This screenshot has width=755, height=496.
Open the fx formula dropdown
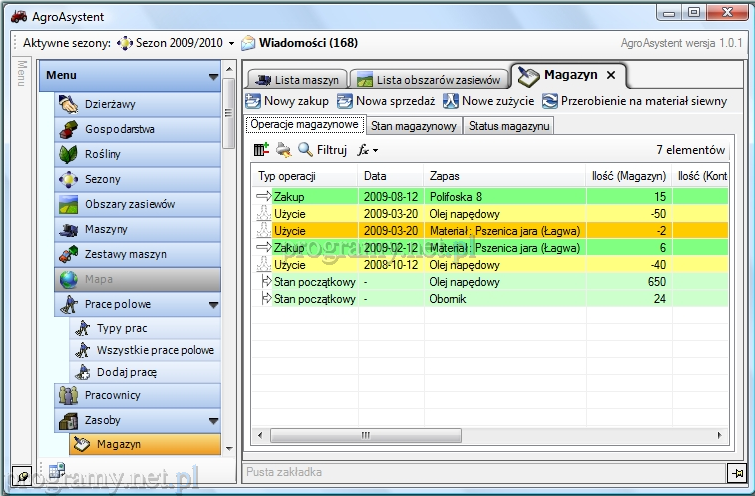click(x=368, y=150)
